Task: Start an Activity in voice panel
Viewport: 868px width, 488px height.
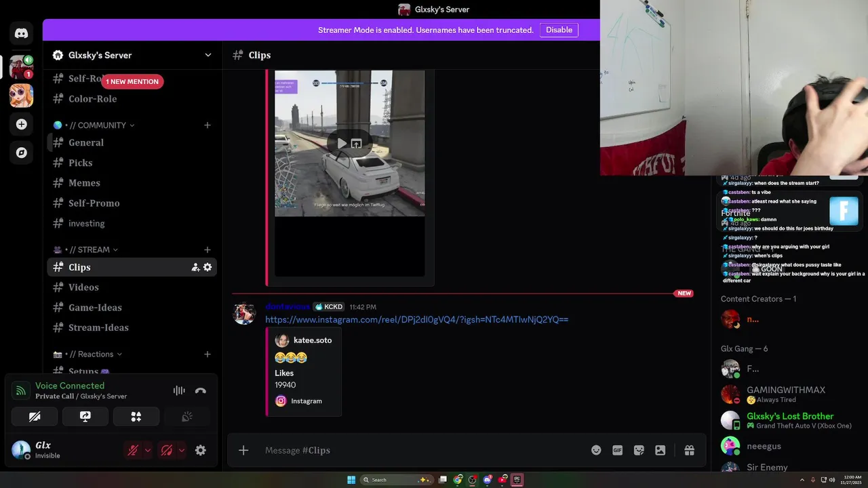Action: tap(136, 416)
